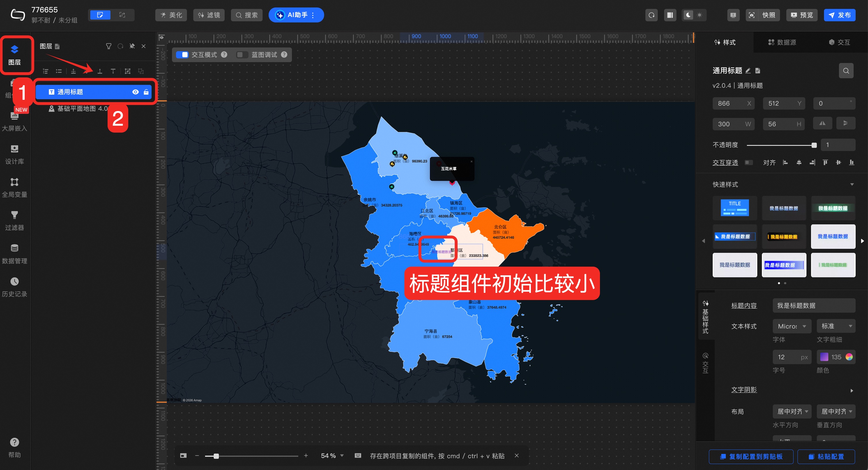This screenshot has width=868, height=470.
Task: Click the 发布 publish button
Action: click(x=839, y=15)
